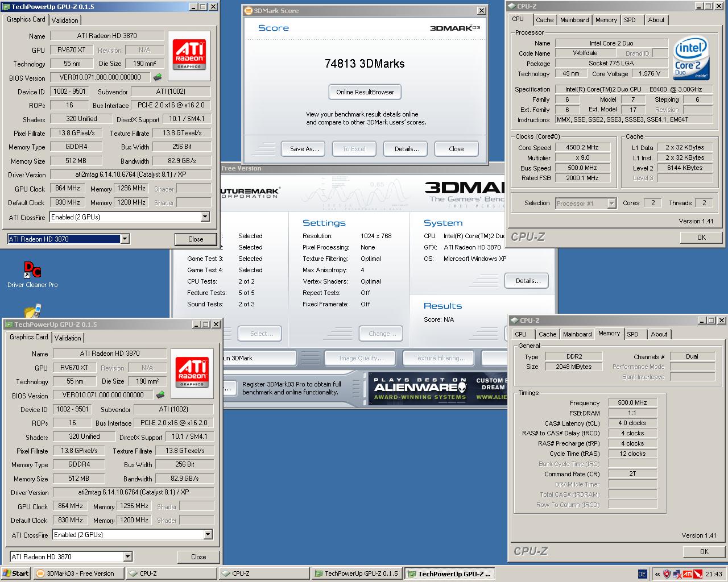Click OK in upper CPU-Z window
The height and width of the screenshot is (582, 728).
pos(701,238)
